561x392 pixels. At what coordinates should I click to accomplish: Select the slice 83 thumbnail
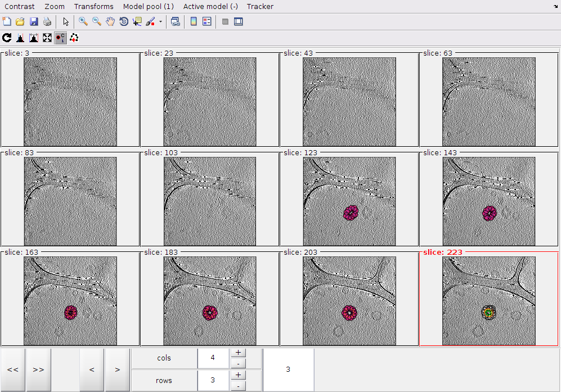click(70, 201)
